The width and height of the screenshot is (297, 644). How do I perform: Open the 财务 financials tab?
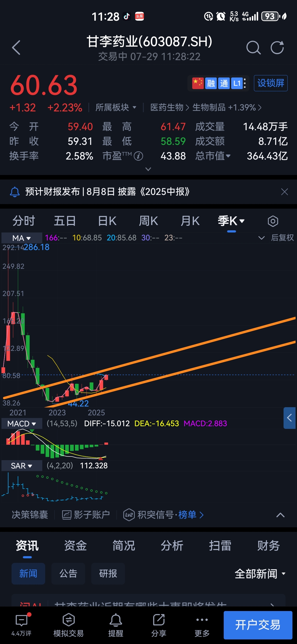(269, 546)
